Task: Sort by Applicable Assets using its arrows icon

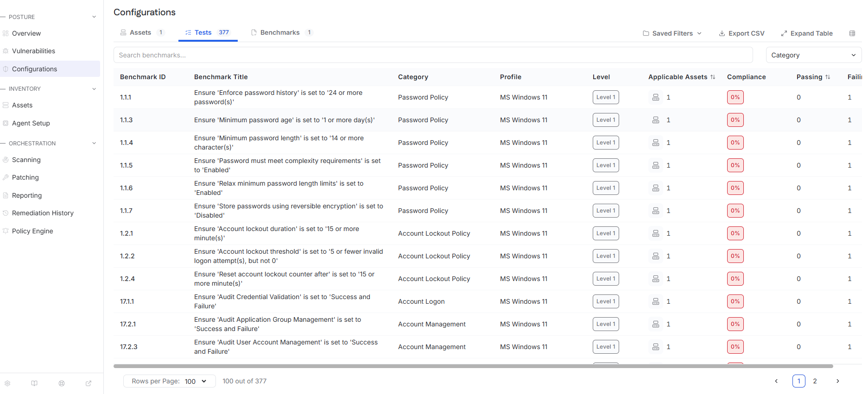Action: coord(713,77)
